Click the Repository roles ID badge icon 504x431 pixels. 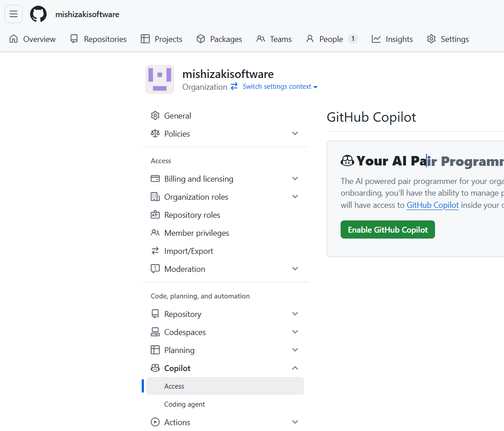point(155,215)
